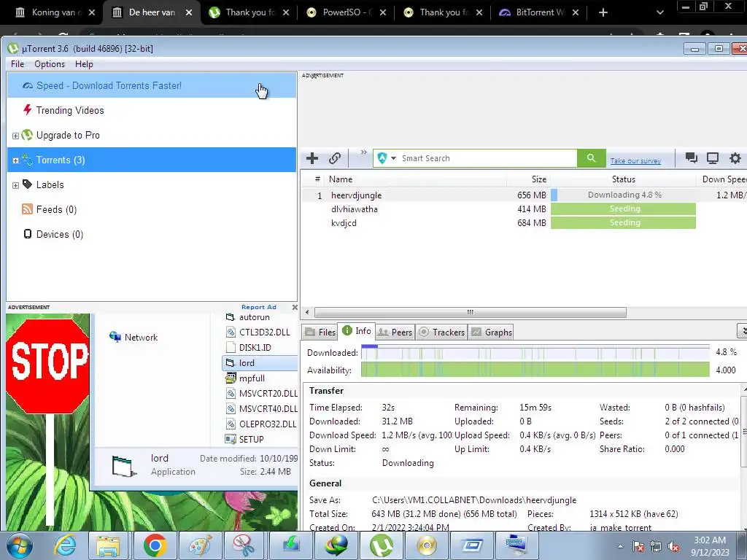Expand the Labels tree node
The height and width of the screenshot is (560, 747).
click(x=15, y=185)
